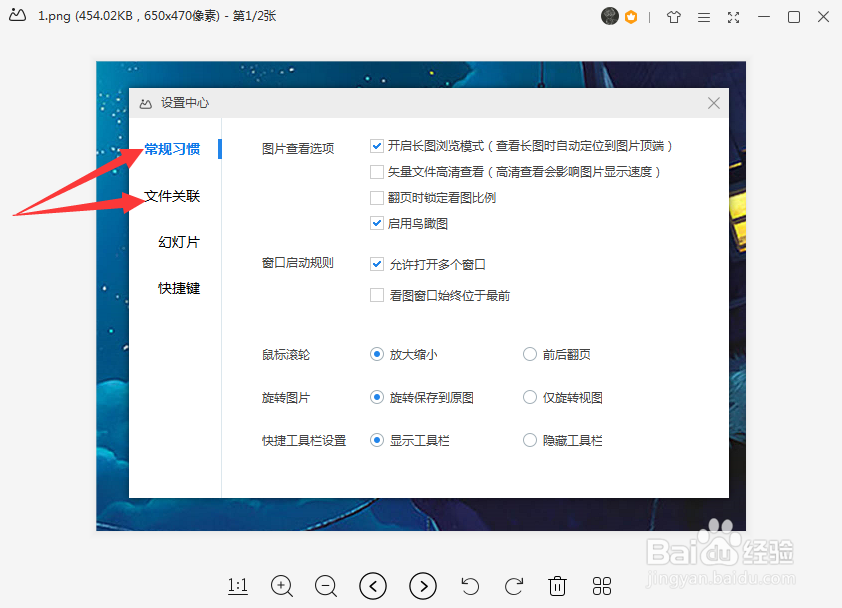842x608 pixels.
Task: Go to the previous image arrow
Action: (x=373, y=586)
